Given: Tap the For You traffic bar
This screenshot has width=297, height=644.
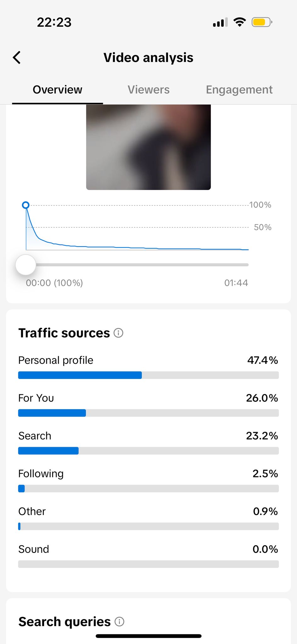Looking at the screenshot, I should 148,413.
